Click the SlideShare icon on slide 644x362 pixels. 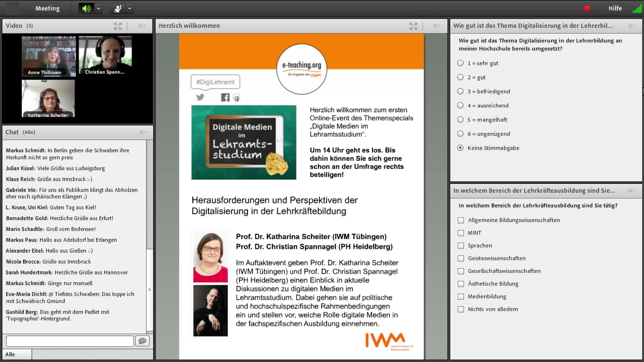[x=237, y=97]
